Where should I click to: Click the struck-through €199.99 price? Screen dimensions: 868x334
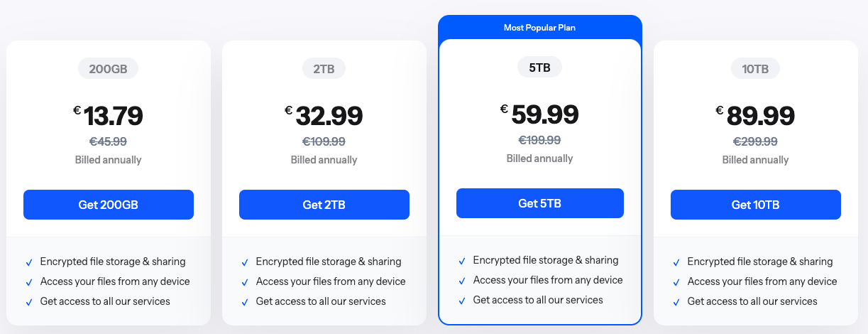coord(539,140)
